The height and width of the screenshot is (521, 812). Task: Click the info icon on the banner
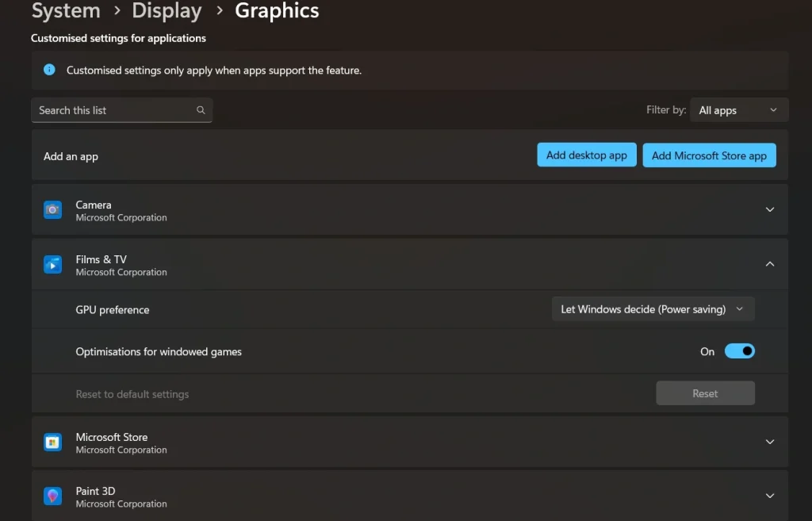pos(49,70)
